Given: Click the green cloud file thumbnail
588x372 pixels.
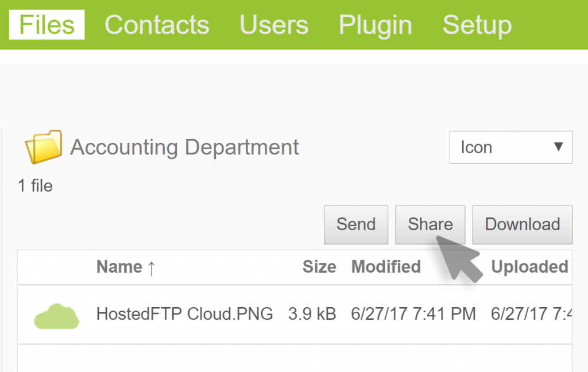Looking at the screenshot, I should click(x=56, y=315).
